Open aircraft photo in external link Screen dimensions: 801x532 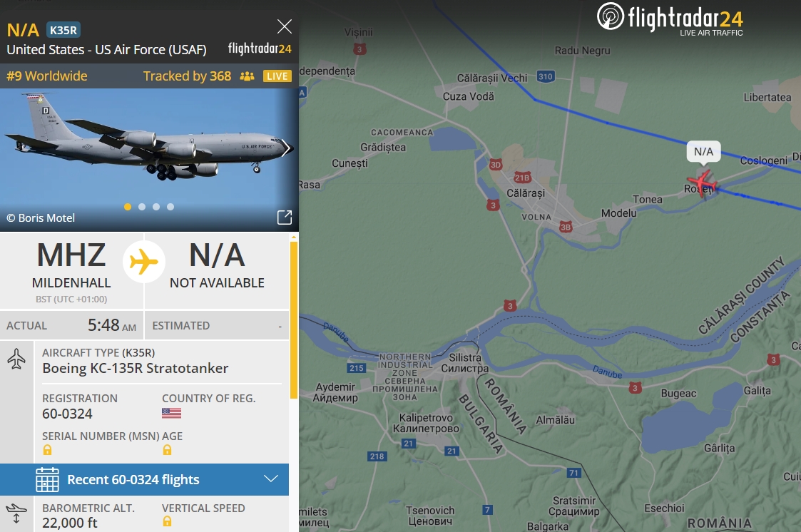pos(285,218)
